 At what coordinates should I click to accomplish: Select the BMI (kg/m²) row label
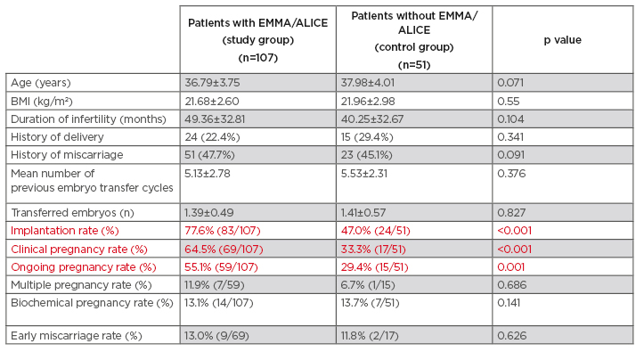click(44, 100)
